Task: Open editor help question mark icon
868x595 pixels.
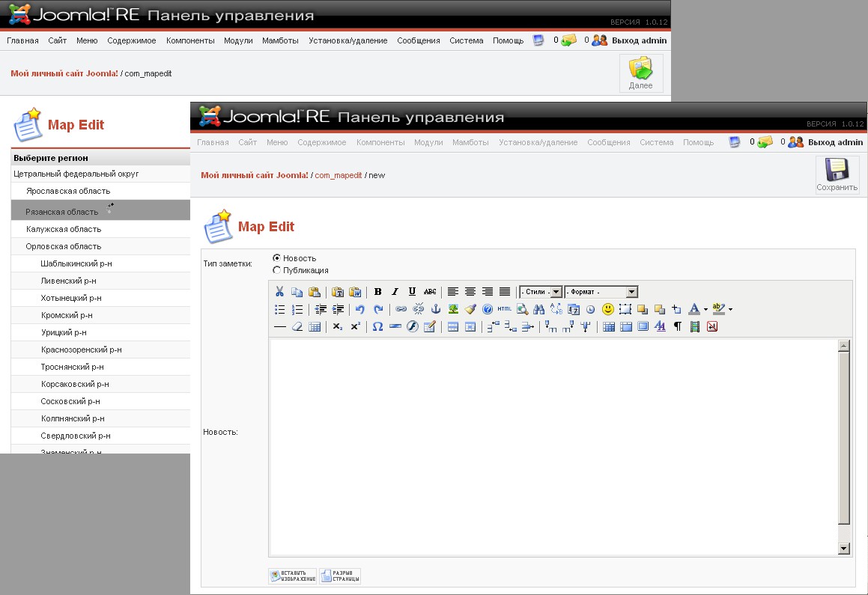Action: [487, 309]
